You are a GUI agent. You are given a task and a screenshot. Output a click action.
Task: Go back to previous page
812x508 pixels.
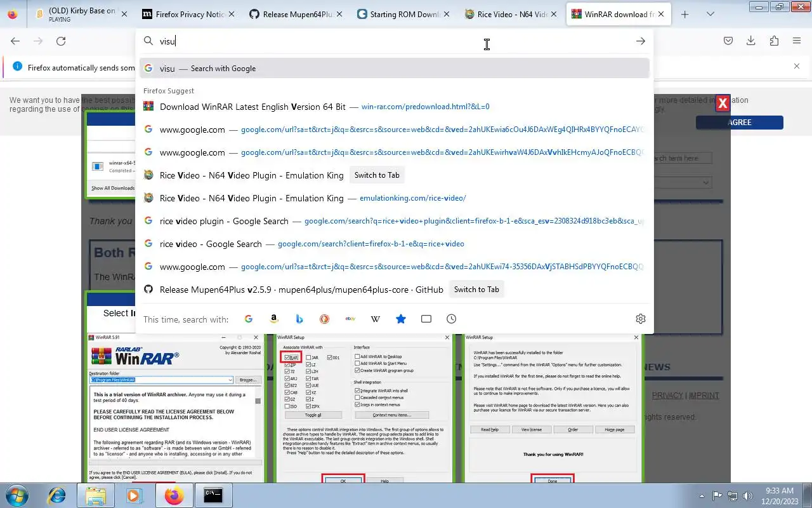coord(15,41)
